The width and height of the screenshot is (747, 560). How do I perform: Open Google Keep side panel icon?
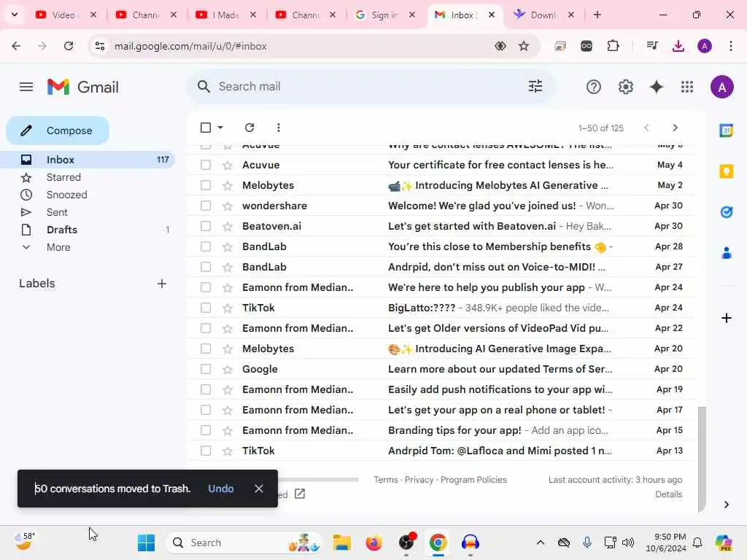pos(726,171)
